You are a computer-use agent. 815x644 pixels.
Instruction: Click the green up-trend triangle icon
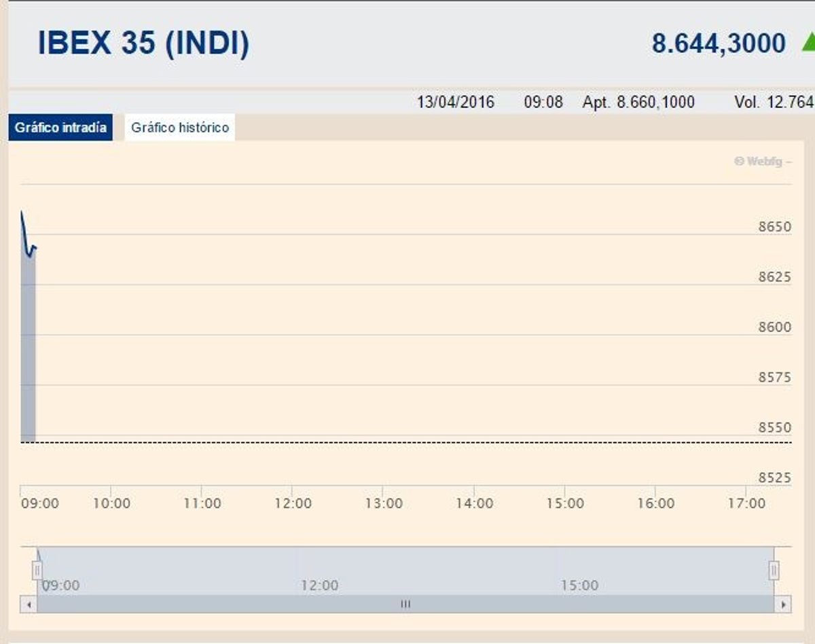[808, 43]
